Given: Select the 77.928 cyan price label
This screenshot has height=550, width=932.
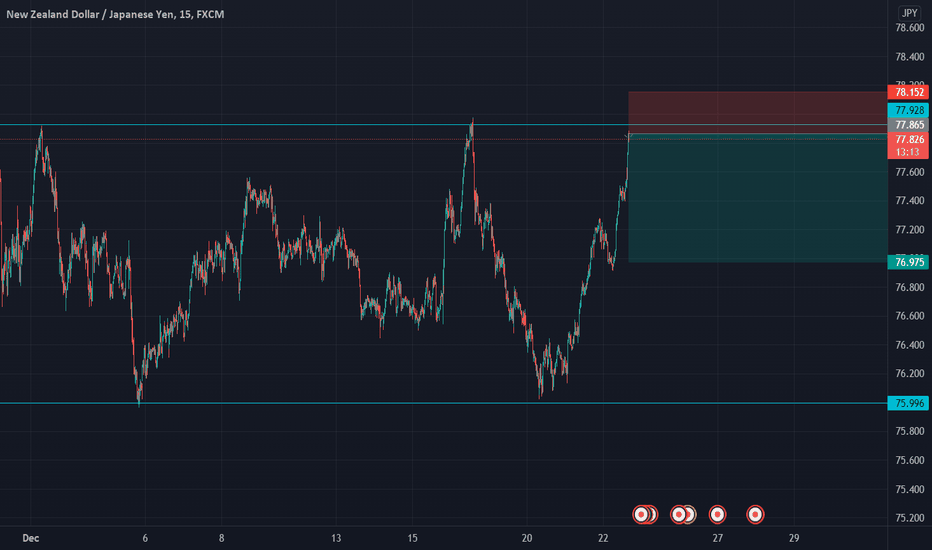Looking at the screenshot, I should pos(908,110).
